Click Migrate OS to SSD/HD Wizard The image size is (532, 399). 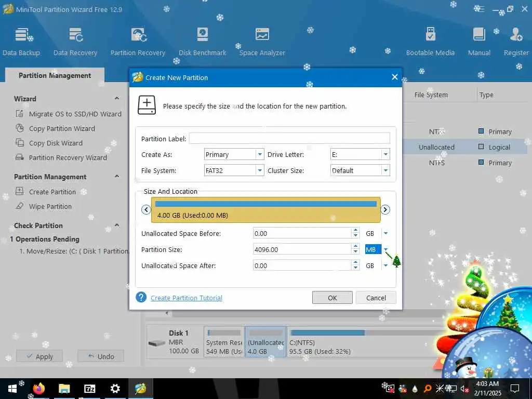coord(75,114)
